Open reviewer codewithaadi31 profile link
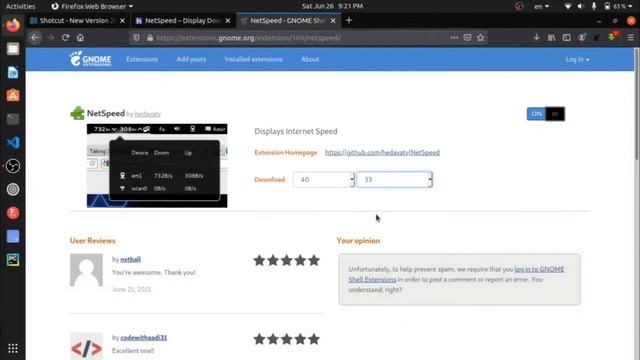Image resolution: width=640 pixels, height=360 pixels. 144,338
